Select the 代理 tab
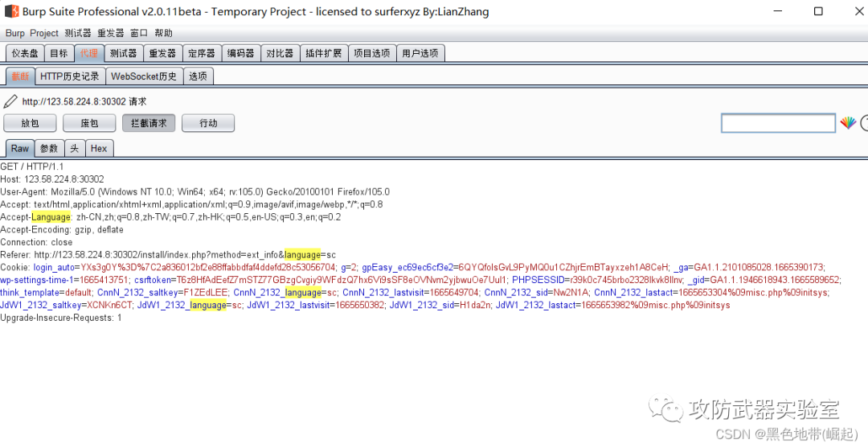This screenshot has height=448, width=868. pos(89,54)
